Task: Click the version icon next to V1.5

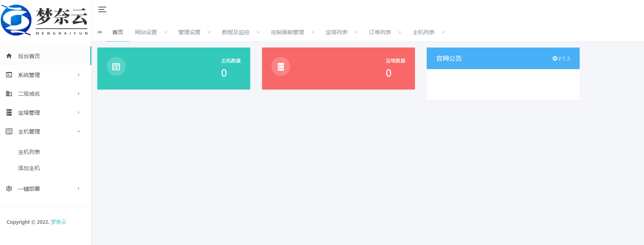Action: click(555, 59)
